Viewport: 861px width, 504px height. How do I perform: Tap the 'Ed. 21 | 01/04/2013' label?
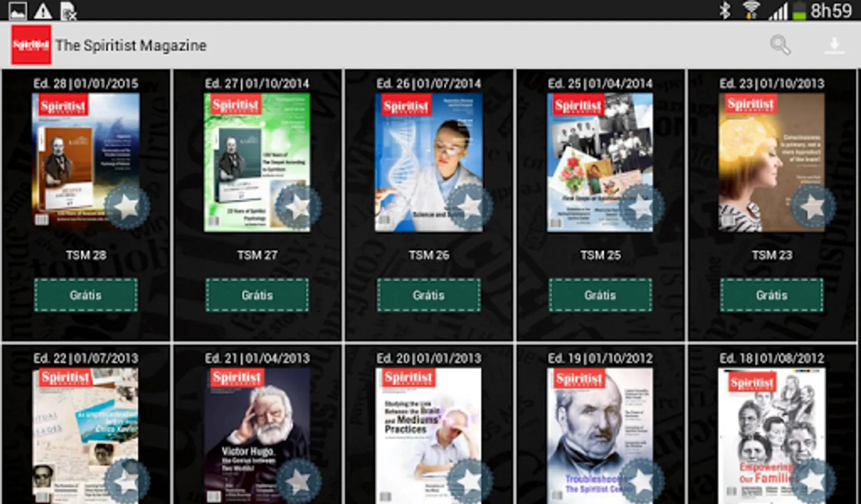pos(257,358)
